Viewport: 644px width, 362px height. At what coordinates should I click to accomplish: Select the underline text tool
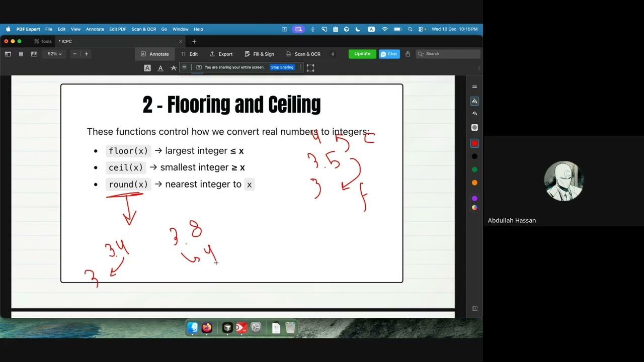pyautogui.click(x=160, y=68)
